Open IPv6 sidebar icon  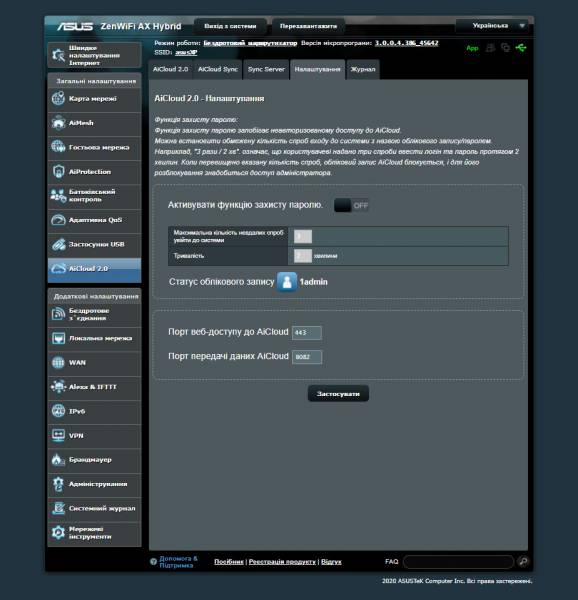58,411
